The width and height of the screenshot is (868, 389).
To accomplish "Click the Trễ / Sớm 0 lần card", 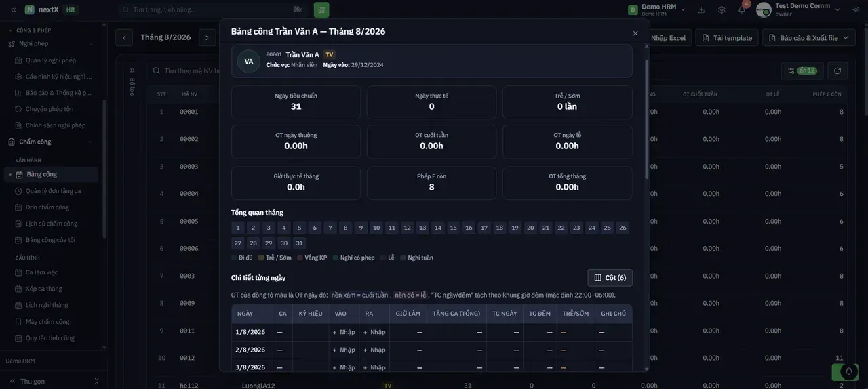I will point(568,102).
